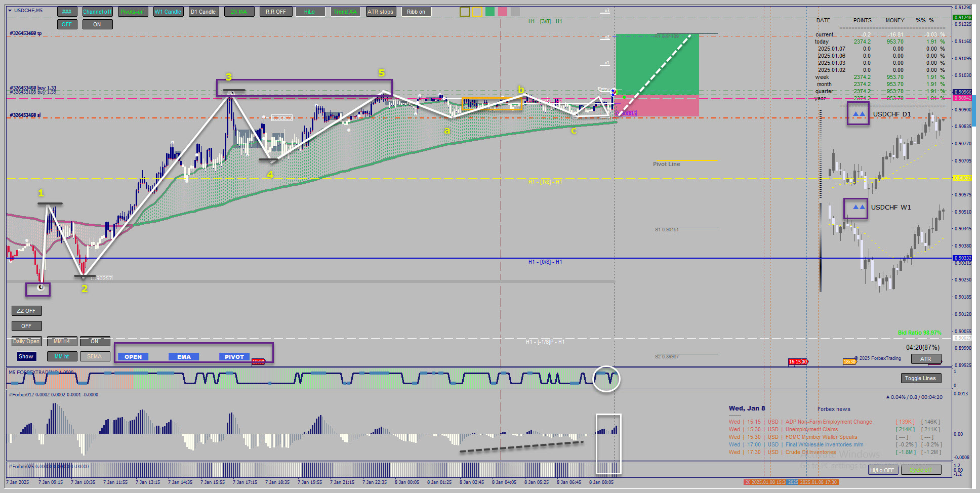
Task: Toggle the Pivots-on button
Action: coord(132,12)
